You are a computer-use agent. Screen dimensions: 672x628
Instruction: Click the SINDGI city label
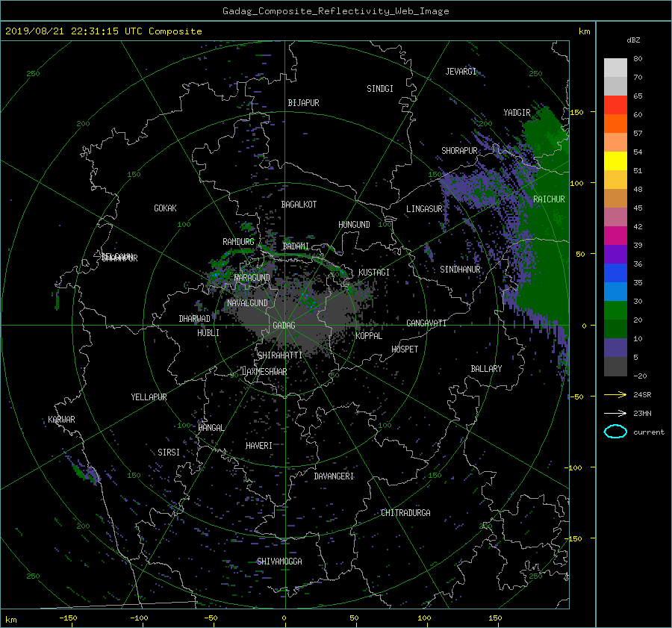pos(380,89)
